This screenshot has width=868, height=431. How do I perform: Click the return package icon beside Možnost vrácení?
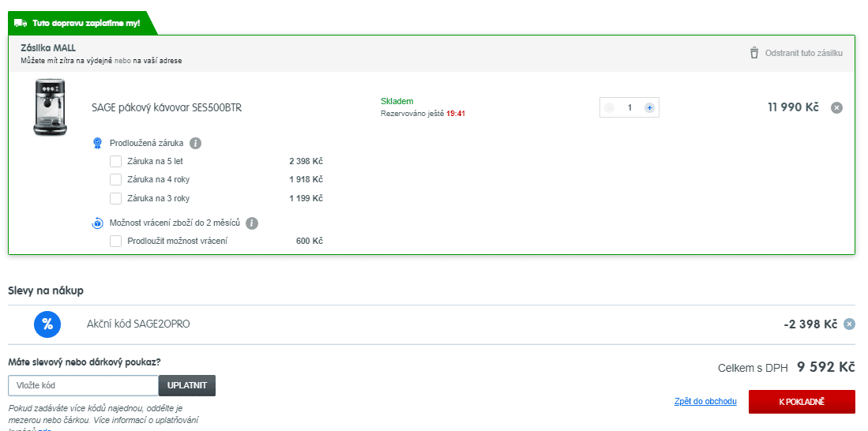[97, 223]
